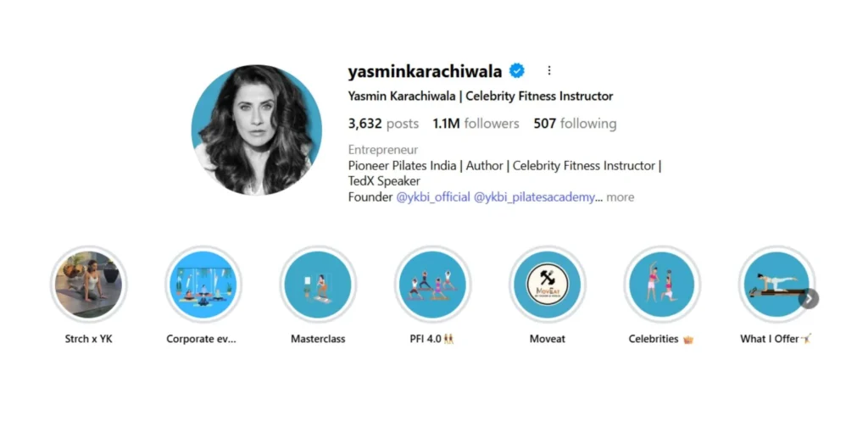
Task: View the profile picture
Action: [x=256, y=130]
